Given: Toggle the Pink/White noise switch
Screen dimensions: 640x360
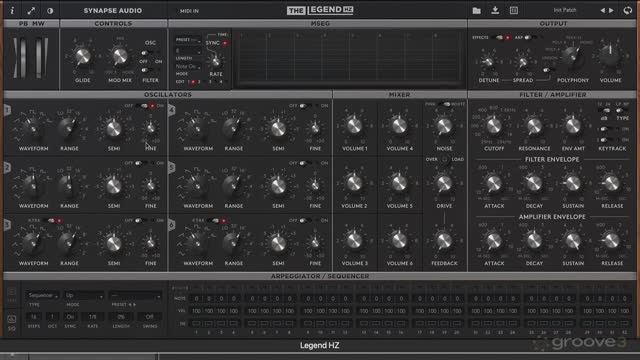Looking at the screenshot, I should (444, 104).
